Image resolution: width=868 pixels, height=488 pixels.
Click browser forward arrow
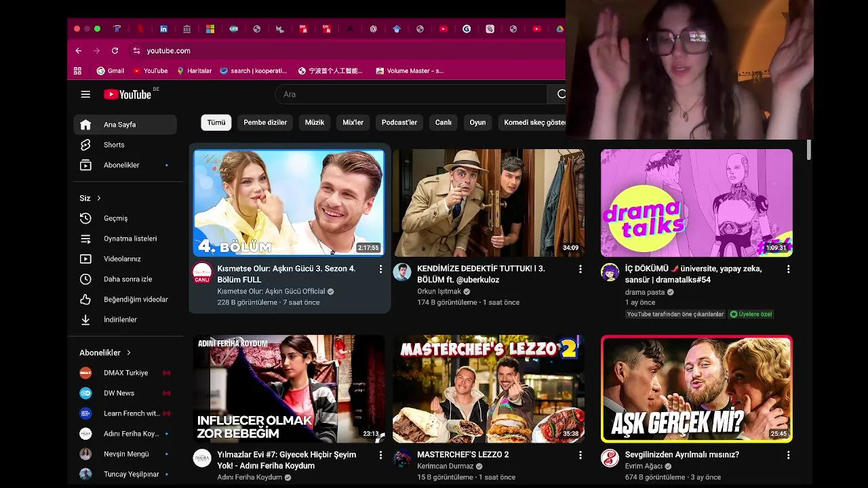click(x=96, y=51)
